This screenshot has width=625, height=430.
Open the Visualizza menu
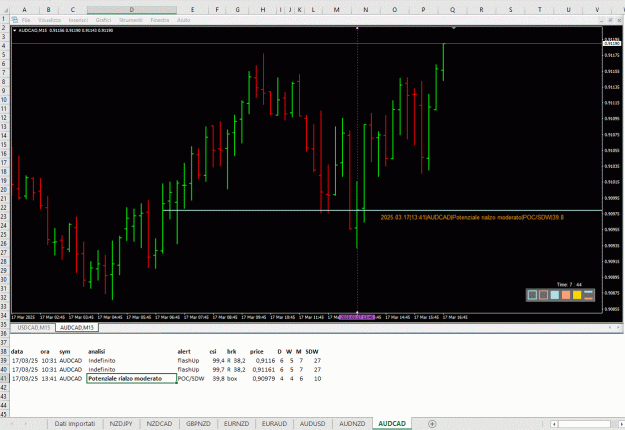pyautogui.click(x=49, y=20)
